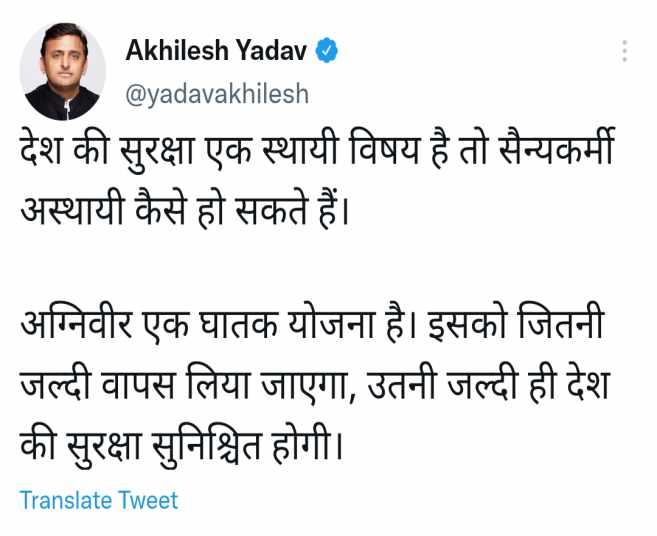Click the word जितनी in the tweet

pyautogui.click(x=561, y=327)
